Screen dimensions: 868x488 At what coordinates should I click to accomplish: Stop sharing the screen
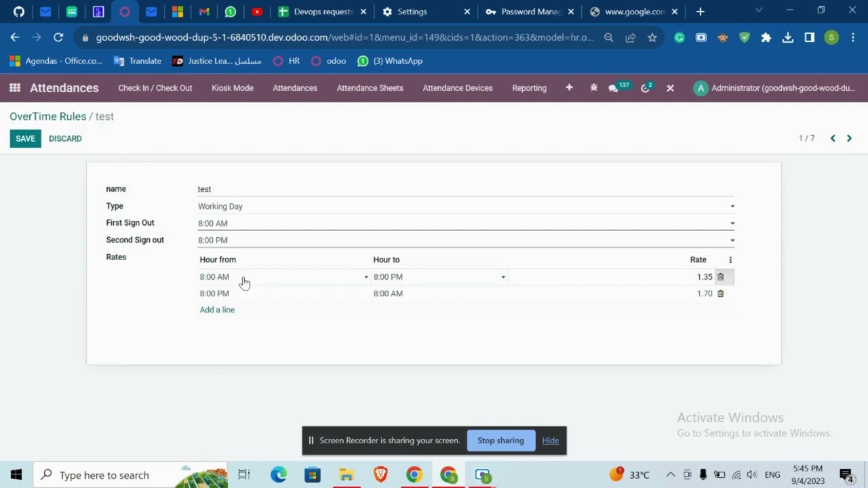pos(500,441)
